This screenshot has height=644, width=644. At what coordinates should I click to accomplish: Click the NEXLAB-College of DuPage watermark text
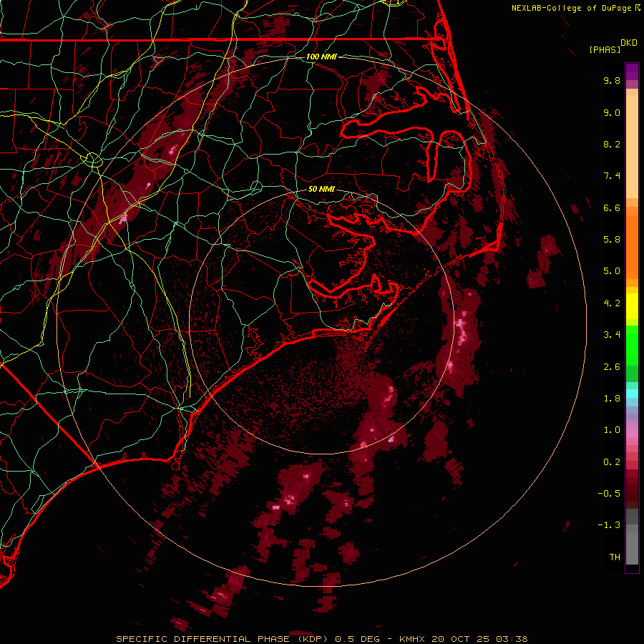click(572, 8)
